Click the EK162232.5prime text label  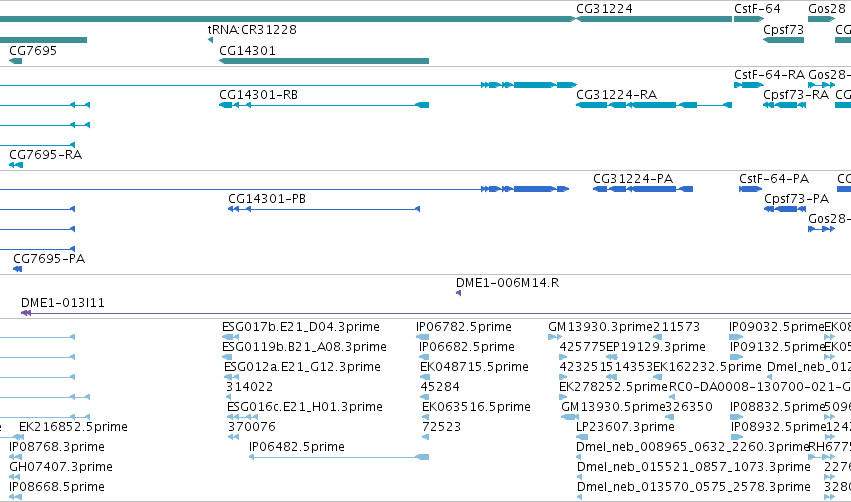(707, 367)
